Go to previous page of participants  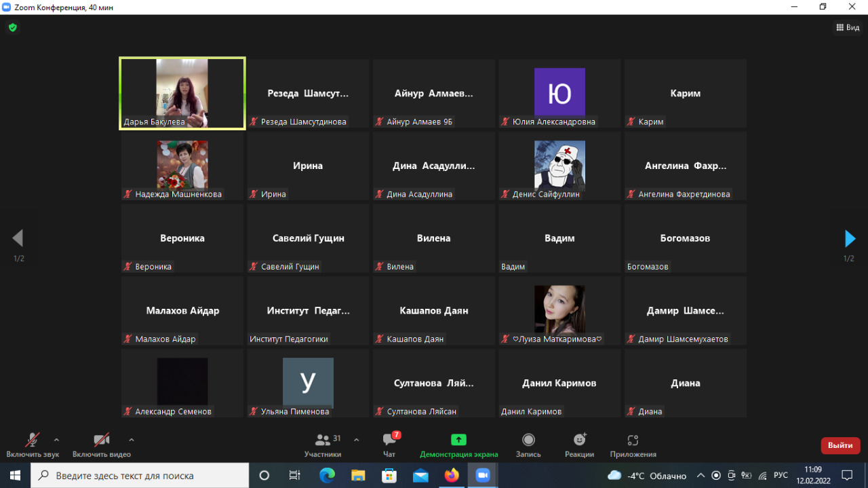tap(18, 238)
